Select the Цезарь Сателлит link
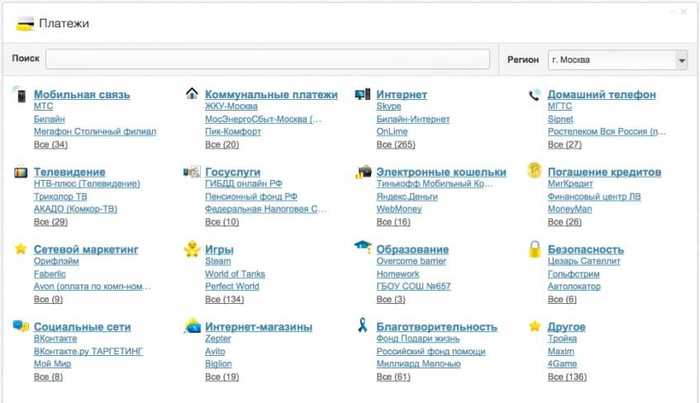The height and width of the screenshot is (403, 700). point(584,261)
